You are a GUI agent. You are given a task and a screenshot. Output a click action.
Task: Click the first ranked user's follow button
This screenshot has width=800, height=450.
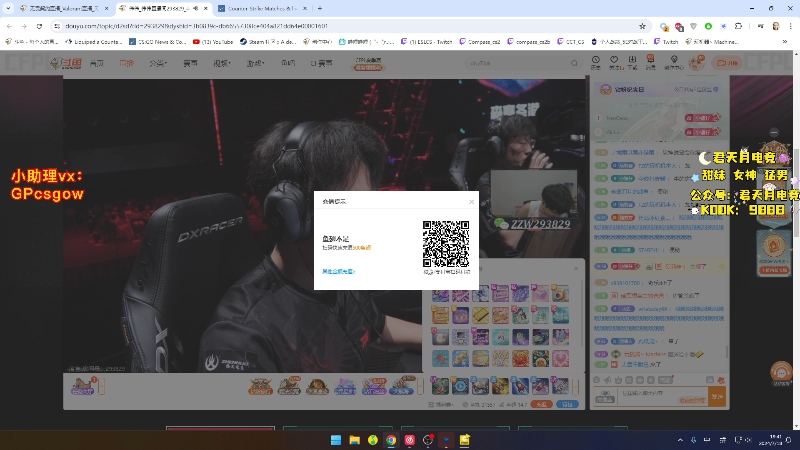pos(702,118)
